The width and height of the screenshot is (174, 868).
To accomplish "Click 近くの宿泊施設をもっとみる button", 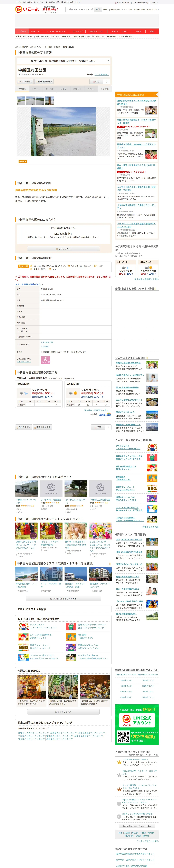I will click(63, 599).
